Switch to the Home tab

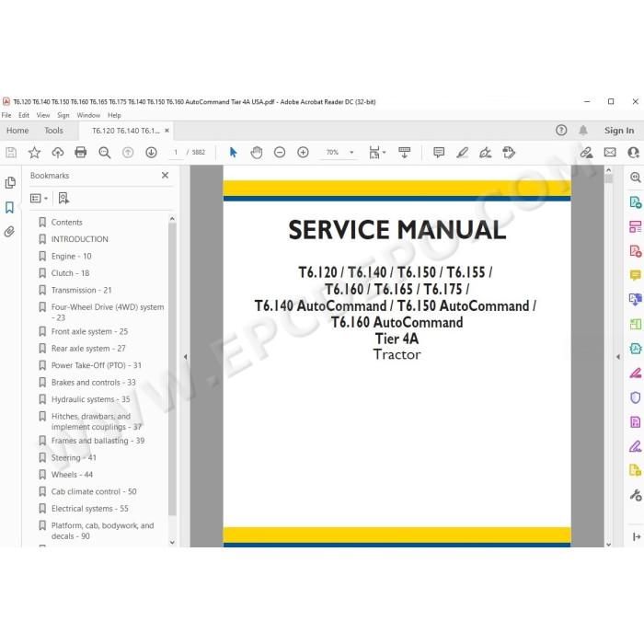(17, 131)
